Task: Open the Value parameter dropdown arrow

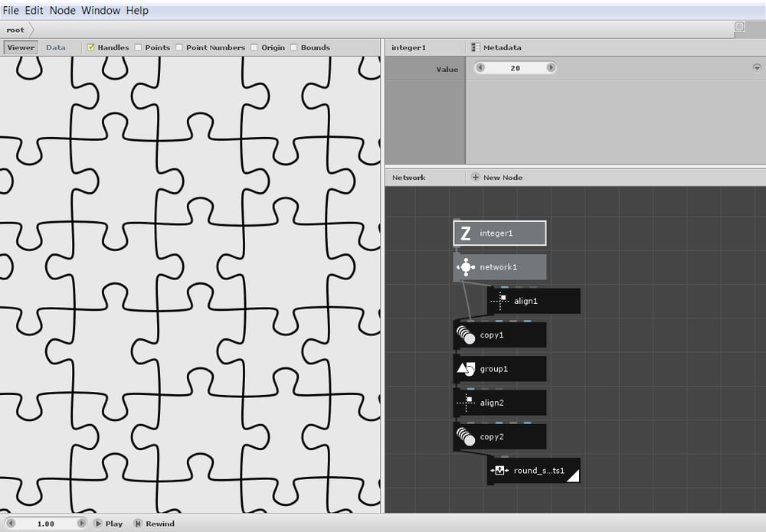Action: click(x=757, y=67)
